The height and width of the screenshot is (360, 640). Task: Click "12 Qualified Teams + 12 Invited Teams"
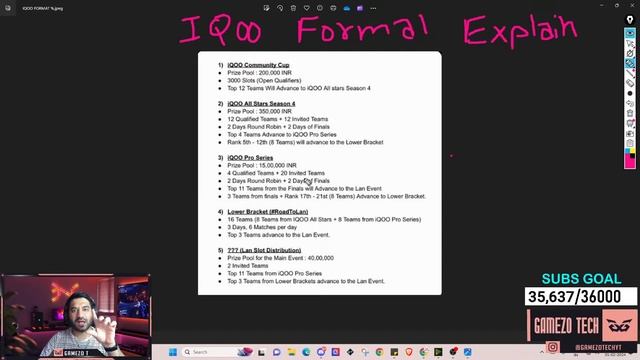tap(278, 119)
